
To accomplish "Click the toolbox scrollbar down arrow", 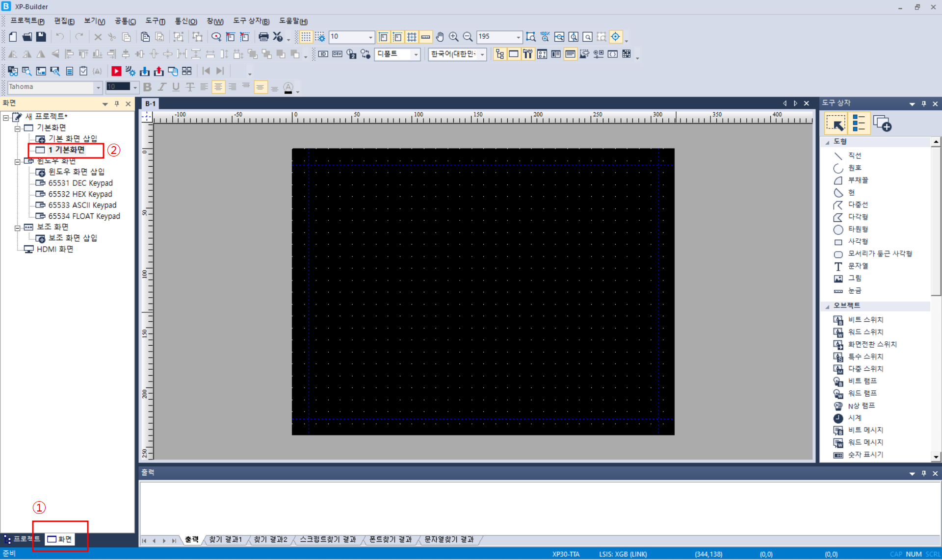I will tap(936, 457).
